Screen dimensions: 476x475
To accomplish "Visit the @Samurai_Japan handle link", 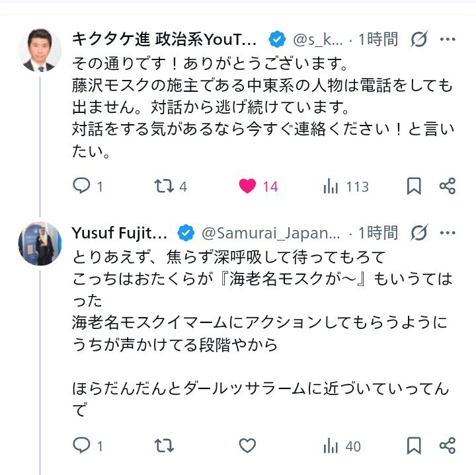I will click(x=270, y=233).
